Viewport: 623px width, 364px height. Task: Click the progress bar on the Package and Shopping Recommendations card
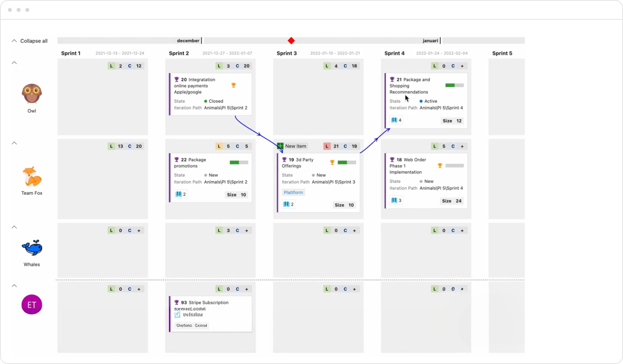pyautogui.click(x=455, y=85)
